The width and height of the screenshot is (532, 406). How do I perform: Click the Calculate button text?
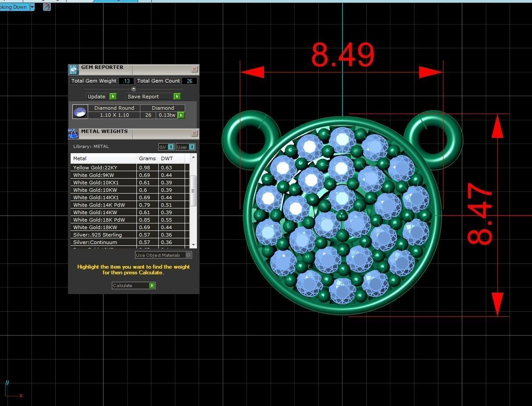click(122, 285)
